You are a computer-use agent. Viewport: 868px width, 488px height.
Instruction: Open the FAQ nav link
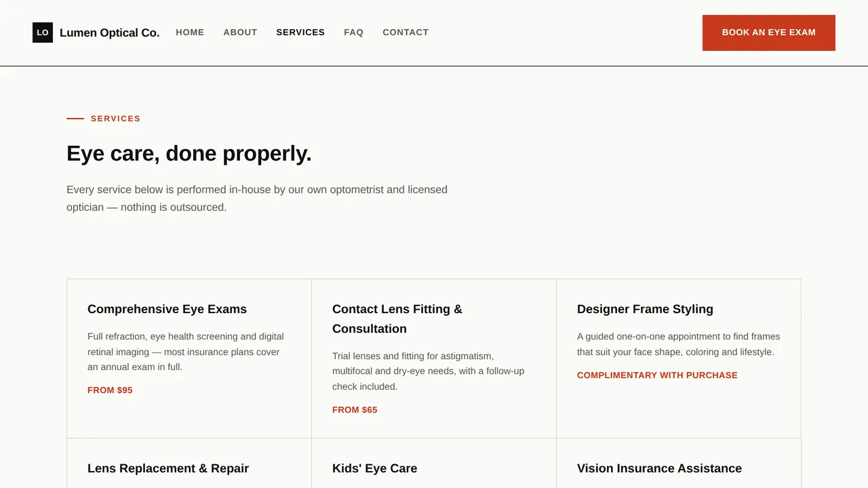point(353,33)
